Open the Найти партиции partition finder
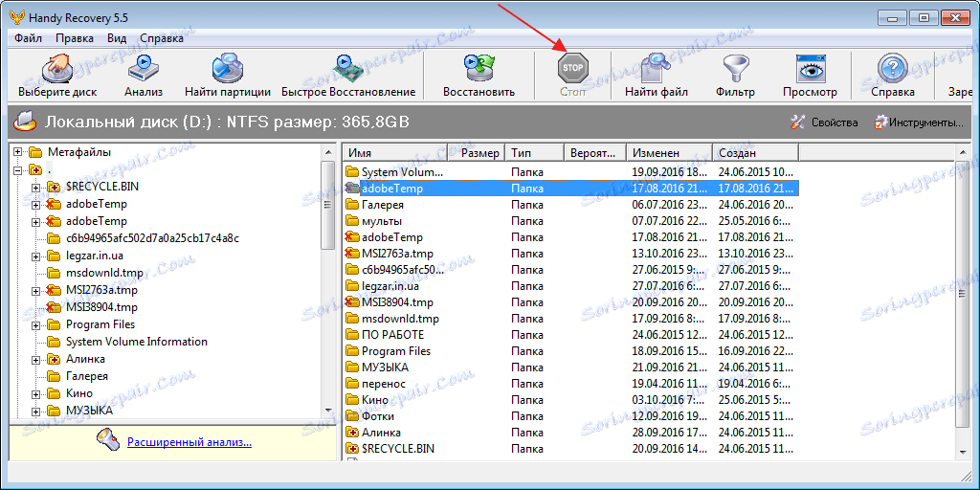Image resolution: width=980 pixels, height=490 pixels. tap(228, 69)
